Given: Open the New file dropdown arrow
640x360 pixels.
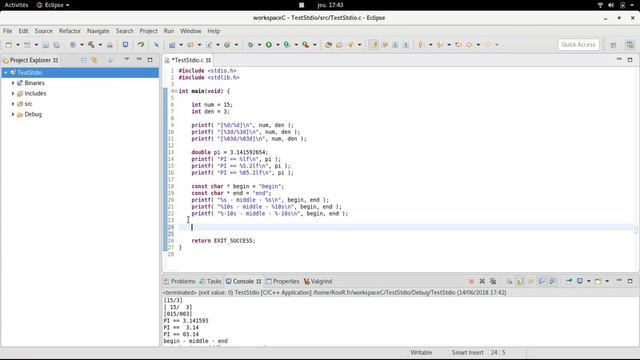Looking at the screenshot, I should (18, 45).
